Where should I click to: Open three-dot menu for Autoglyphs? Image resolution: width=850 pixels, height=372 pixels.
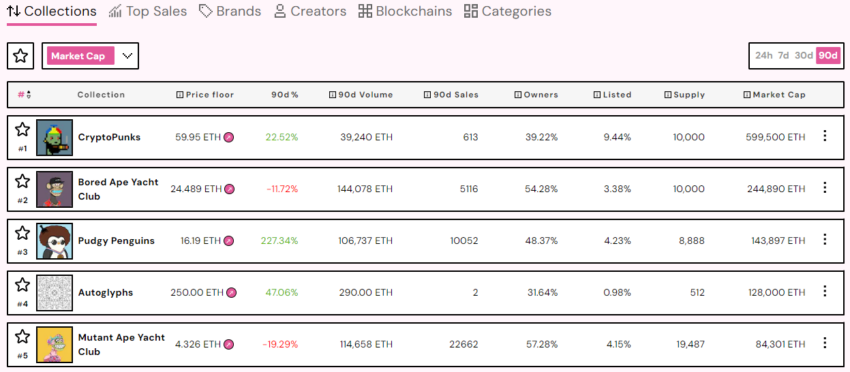click(825, 291)
